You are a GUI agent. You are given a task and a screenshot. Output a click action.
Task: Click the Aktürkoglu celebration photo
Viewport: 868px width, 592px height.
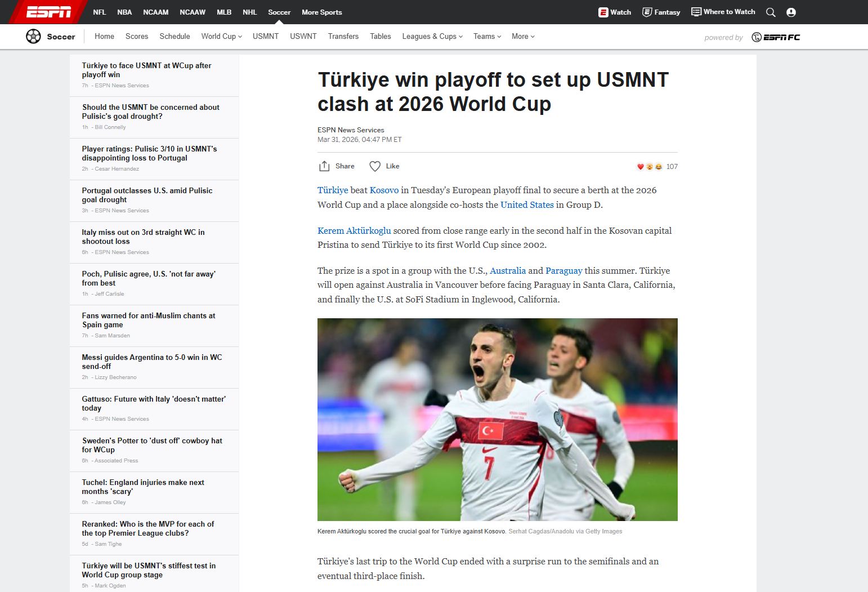coord(498,420)
